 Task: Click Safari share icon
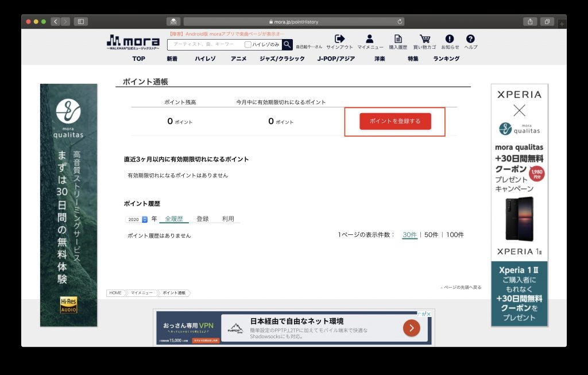click(530, 21)
